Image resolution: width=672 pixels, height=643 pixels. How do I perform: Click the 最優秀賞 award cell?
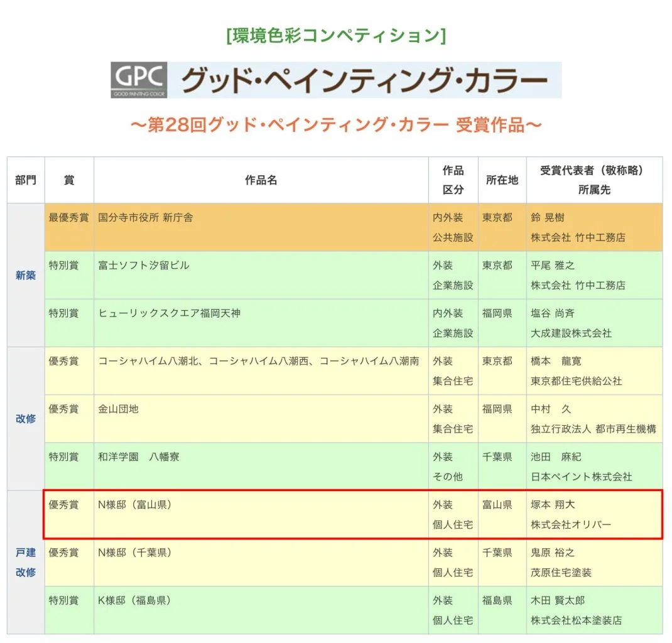[69, 218]
